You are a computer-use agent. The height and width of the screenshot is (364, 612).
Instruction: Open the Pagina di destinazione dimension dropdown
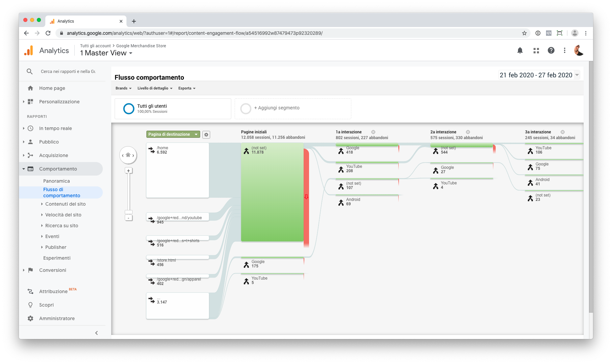point(173,134)
